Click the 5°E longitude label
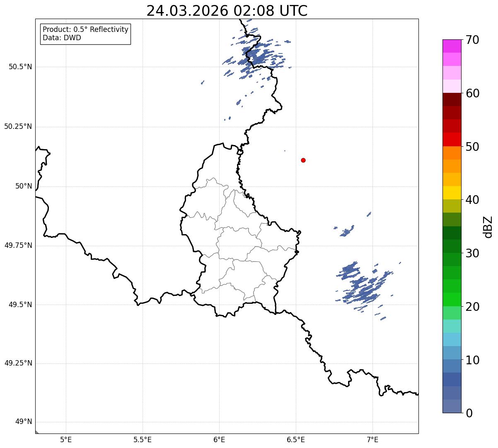The height and width of the screenshot is (448, 498). (x=66, y=440)
